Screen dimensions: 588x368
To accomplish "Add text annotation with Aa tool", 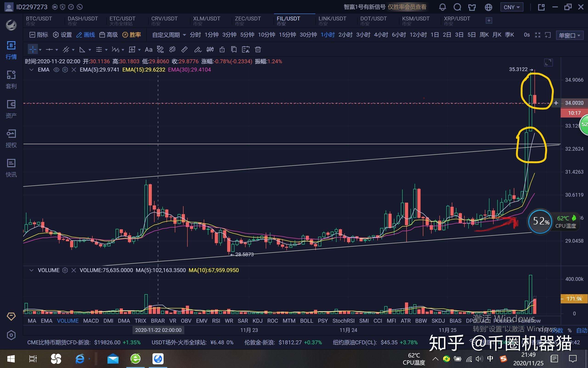I will click(148, 50).
